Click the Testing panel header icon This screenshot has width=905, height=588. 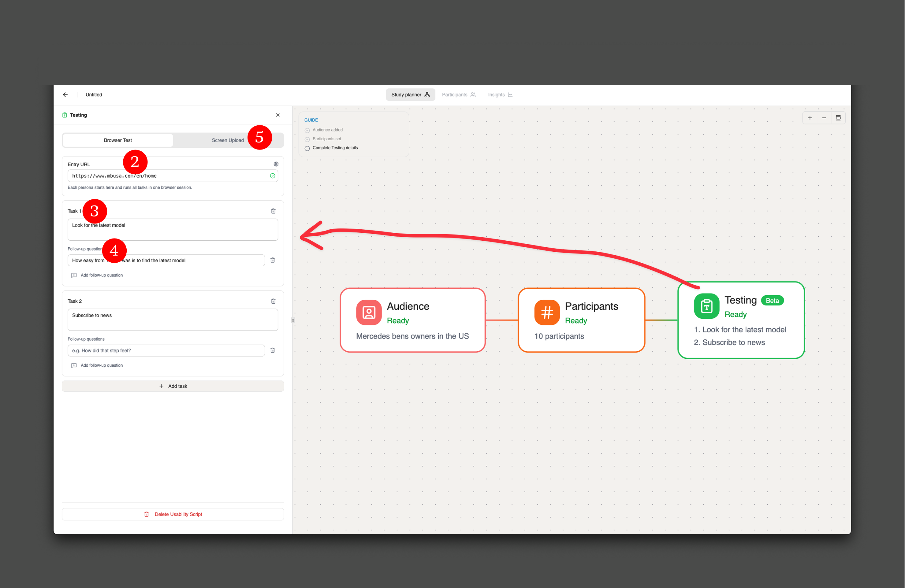point(65,115)
